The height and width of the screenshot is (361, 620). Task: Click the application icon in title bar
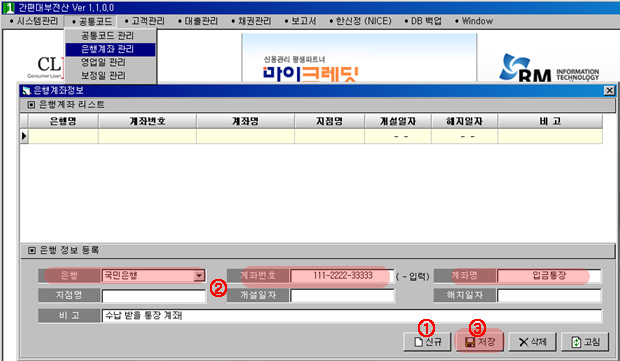pos(8,8)
